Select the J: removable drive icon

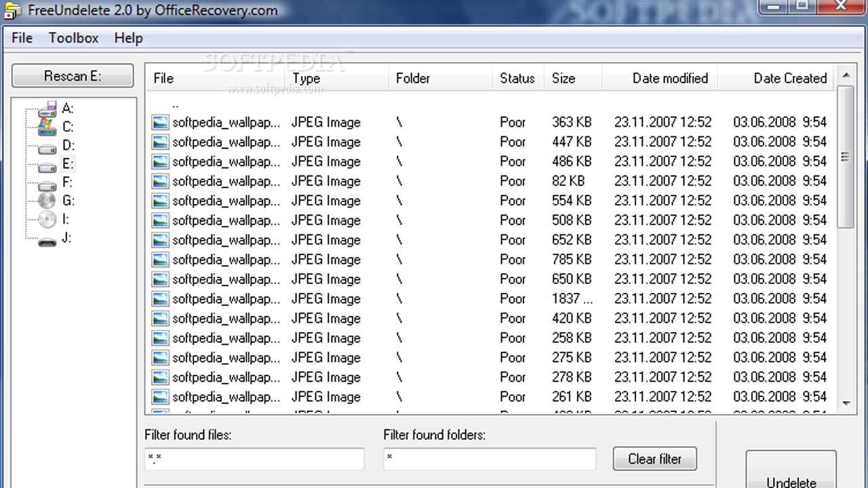point(47,239)
